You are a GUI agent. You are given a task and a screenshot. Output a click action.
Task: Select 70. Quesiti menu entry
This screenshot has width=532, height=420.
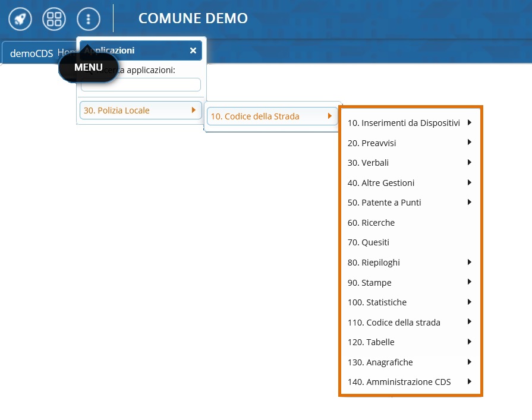[369, 242]
